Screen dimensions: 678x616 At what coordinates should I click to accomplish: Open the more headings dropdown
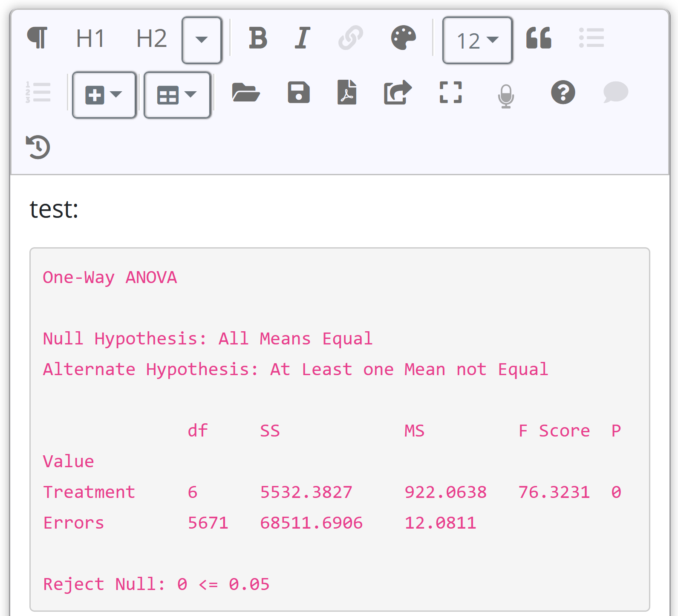[x=202, y=40]
